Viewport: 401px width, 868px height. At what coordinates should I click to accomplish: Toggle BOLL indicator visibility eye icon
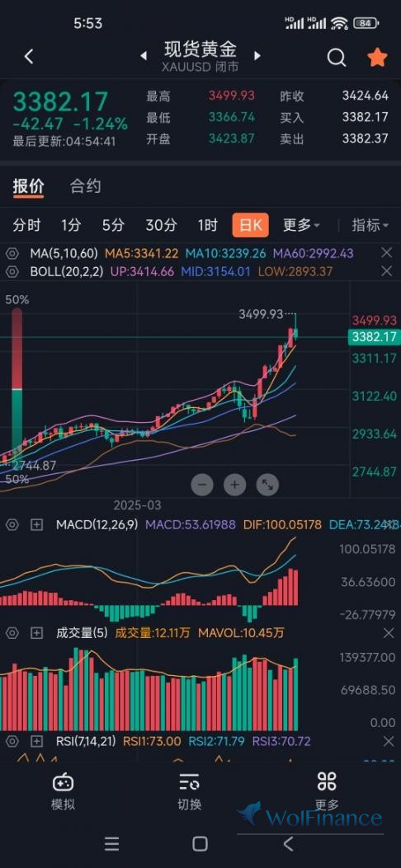[12, 271]
